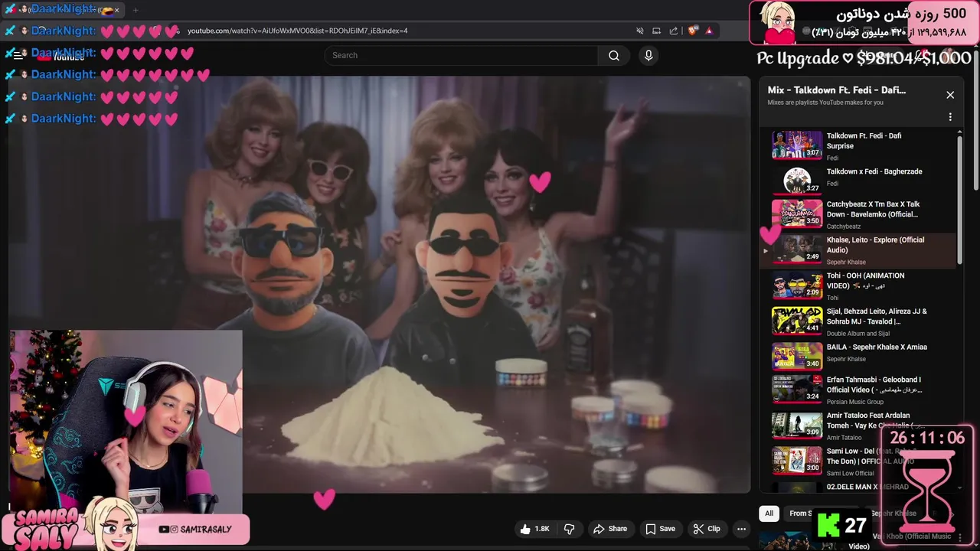The image size is (980, 551).
Task: Click the YouTube search magnifier button
Action: [614, 55]
